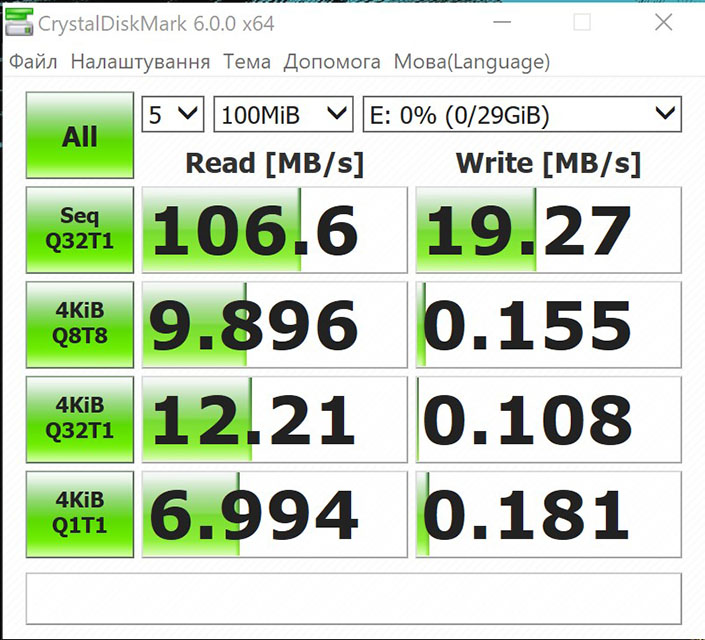Screen dimensions: 705x640
Task: Click the 4KiB Q1T1 read value 6.994
Action: point(275,515)
